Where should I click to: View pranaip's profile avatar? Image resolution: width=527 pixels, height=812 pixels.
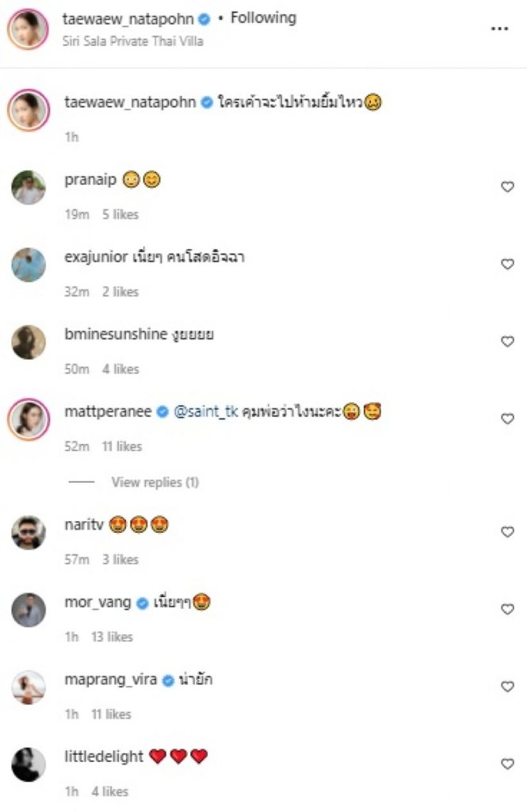pos(29,188)
